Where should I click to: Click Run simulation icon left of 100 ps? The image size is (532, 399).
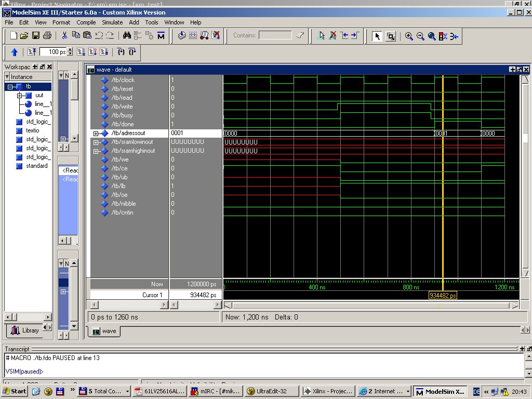32,52
